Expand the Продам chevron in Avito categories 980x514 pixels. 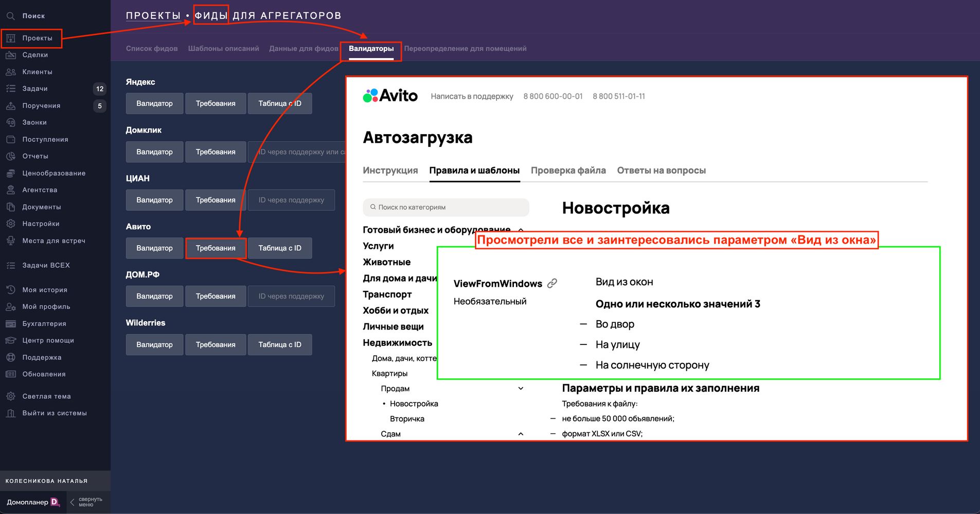point(521,389)
